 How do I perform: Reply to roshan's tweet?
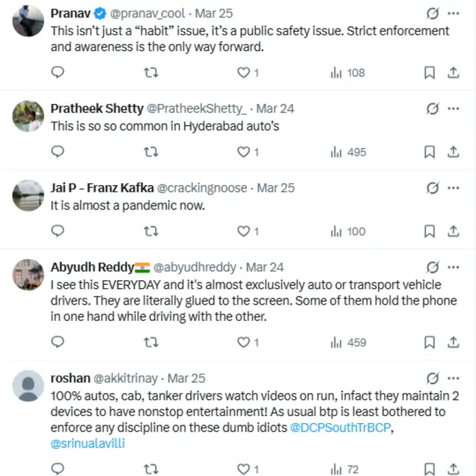pyautogui.click(x=58, y=469)
